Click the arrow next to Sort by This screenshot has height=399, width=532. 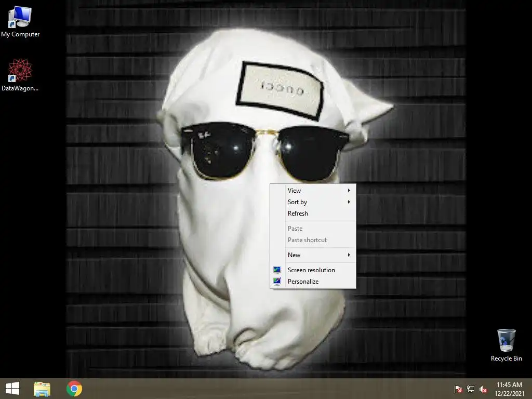(349, 202)
